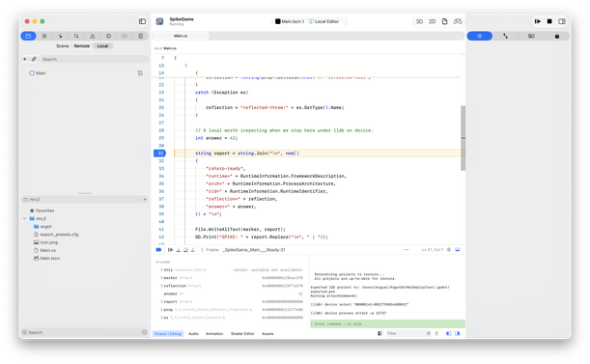Toggle the left navigator sidebar
This screenshot has width=590, height=364.
tap(142, 21)
